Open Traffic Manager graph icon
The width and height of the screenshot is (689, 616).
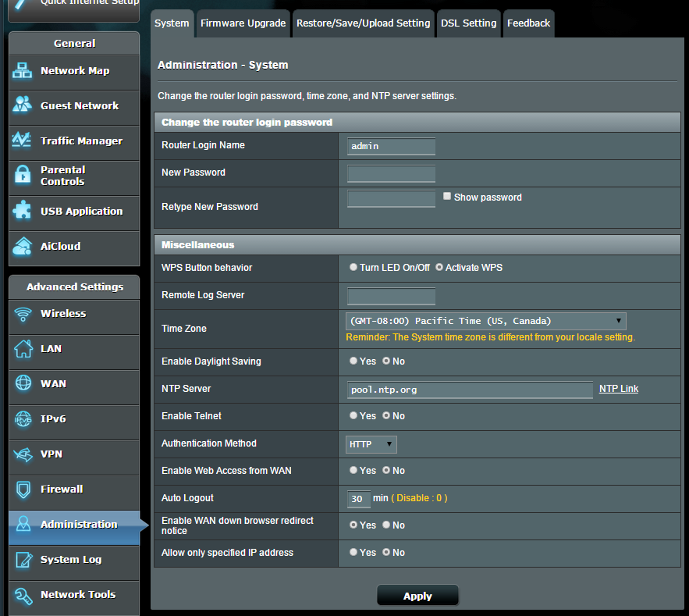point(22,141)
